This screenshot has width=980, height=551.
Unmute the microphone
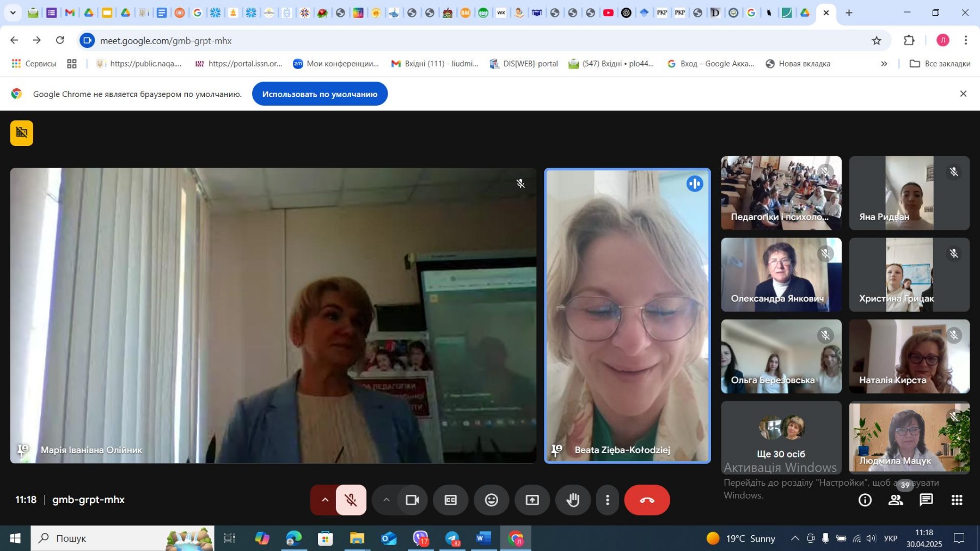point(351,500)
